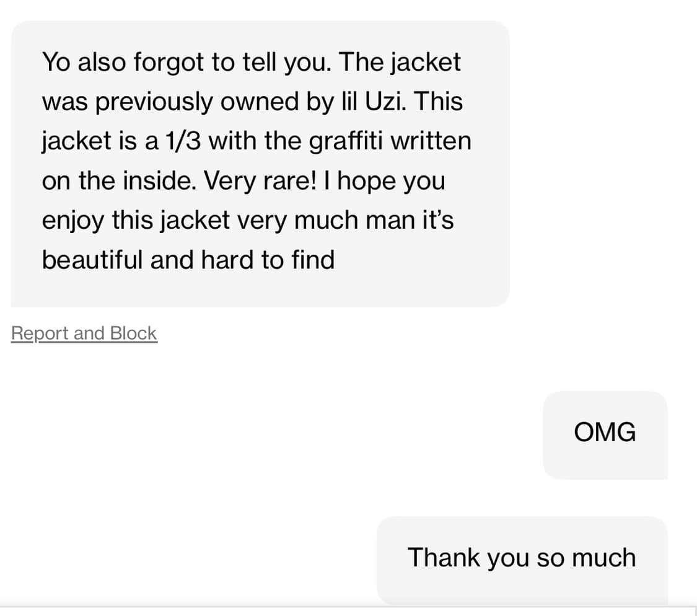Tap the Thank you so much message
697x616 pixels.
pos(522,557)
